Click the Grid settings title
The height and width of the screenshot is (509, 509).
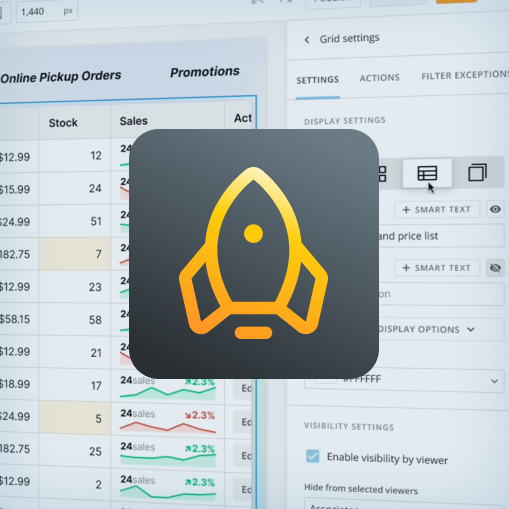(349, 38)
